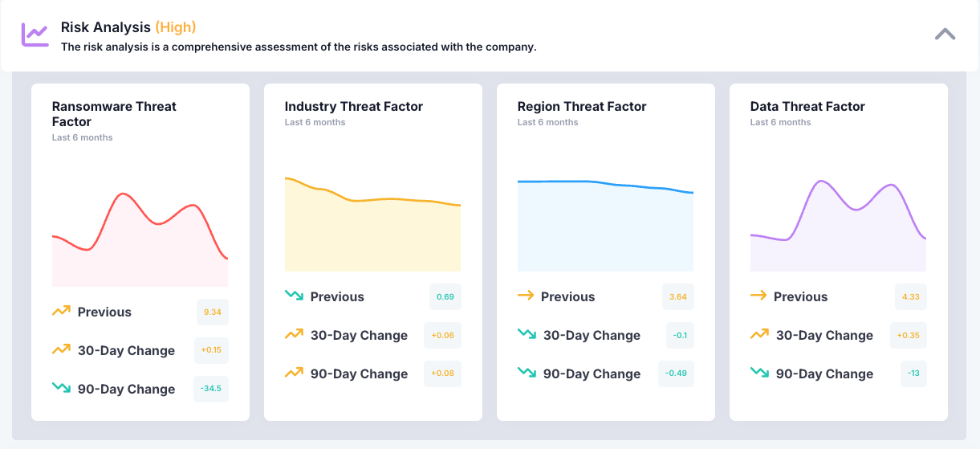Click the Industry Previous 0.69 value badge
The width and height of the screenshot is (980, 449).
[445, 296]
